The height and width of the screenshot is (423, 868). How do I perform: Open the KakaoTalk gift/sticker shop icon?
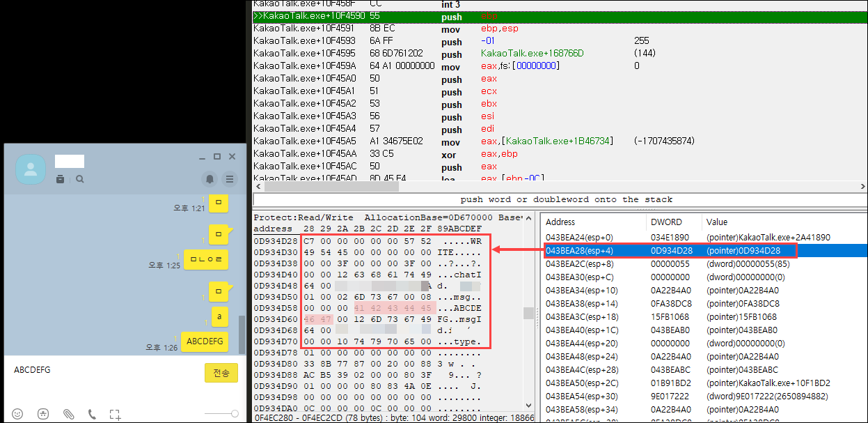43,414
